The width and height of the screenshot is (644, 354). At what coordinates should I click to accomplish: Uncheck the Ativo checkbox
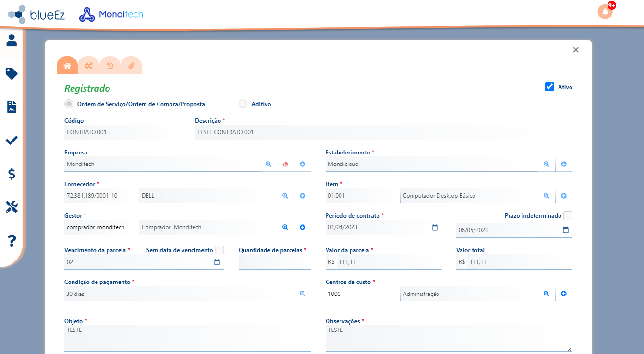tap(550, 87)
